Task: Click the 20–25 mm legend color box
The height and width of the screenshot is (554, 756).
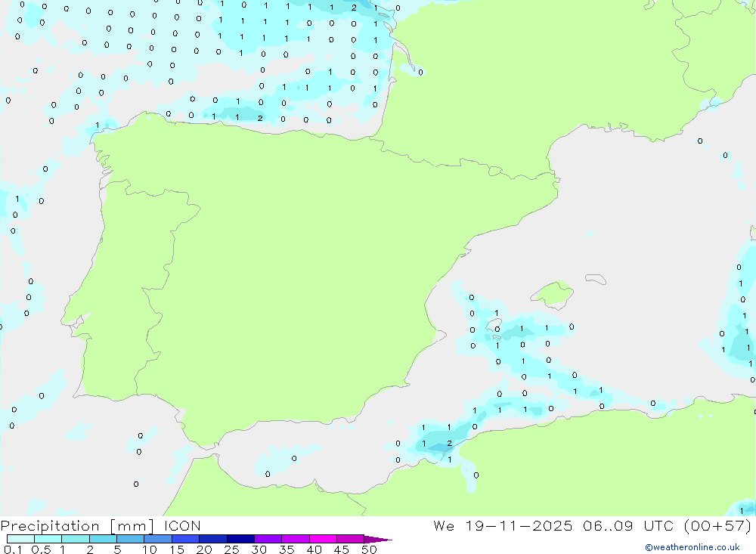Action: pos(212,539)
